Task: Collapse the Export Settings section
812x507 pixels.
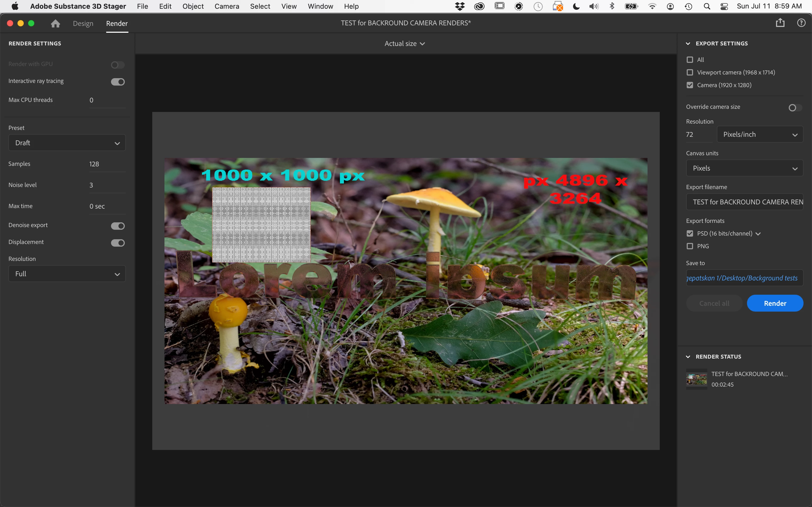Action: coord(688,44)
